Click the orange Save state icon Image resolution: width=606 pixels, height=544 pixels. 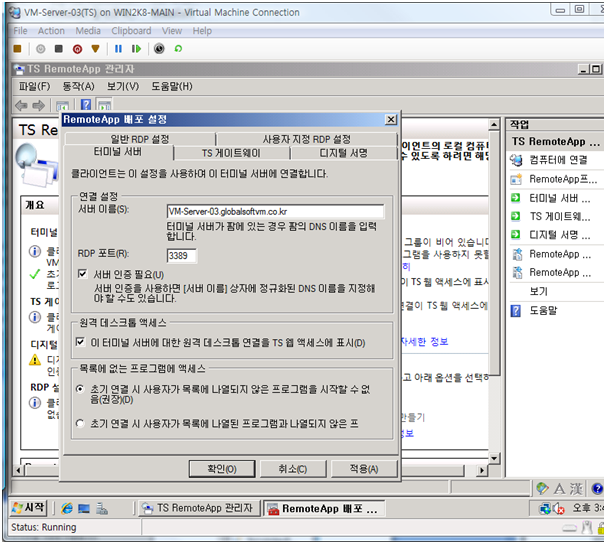pyautogui.click(x=95, y=49)
